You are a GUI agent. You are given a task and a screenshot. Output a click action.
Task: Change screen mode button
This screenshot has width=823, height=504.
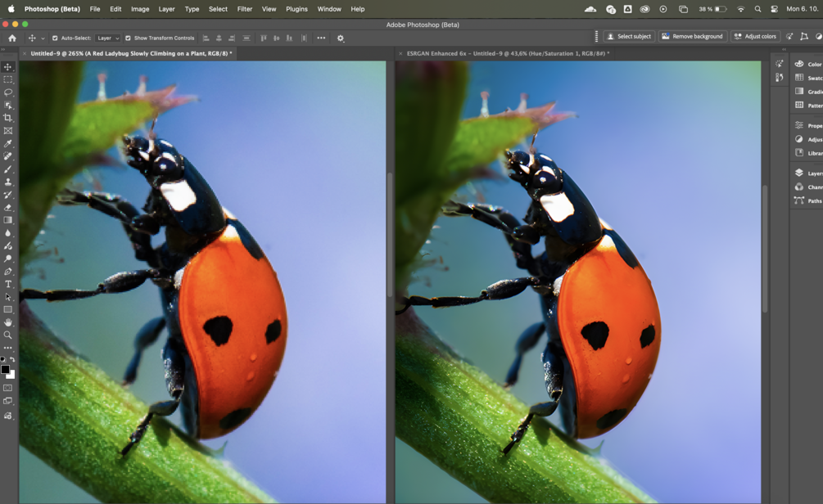click(8, 401)
